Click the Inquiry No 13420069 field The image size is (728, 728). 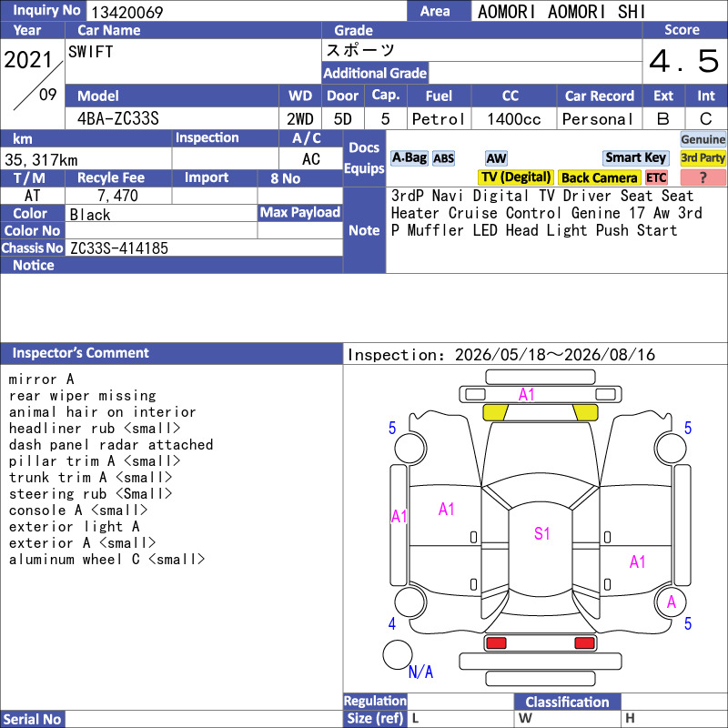[x=246, y=11]
